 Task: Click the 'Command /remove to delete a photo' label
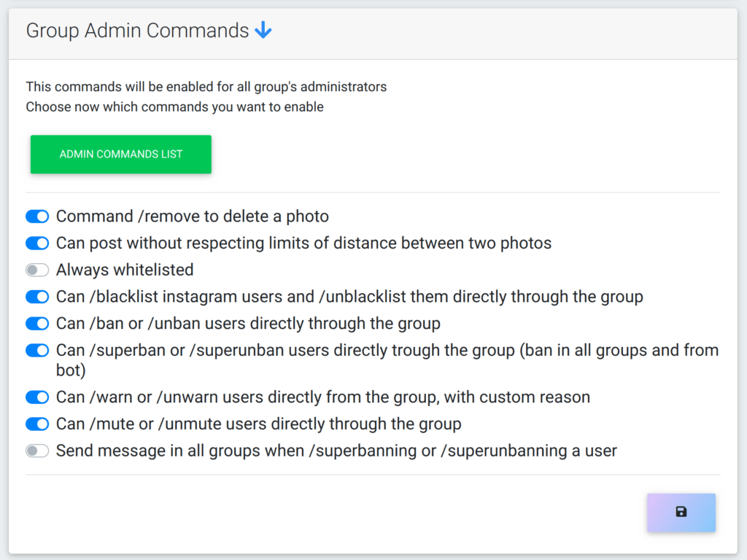point(193,217)
